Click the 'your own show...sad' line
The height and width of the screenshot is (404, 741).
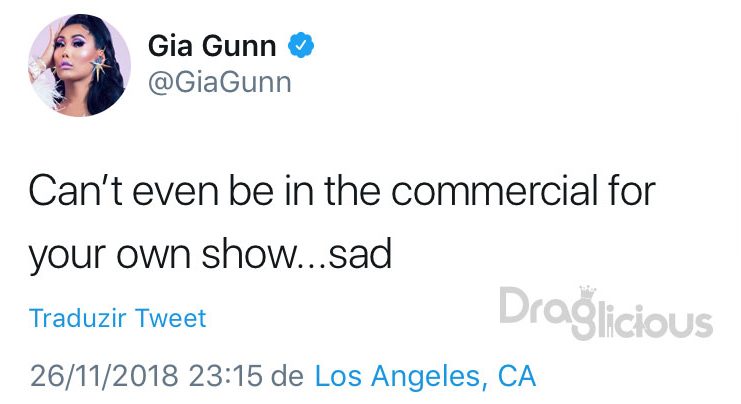point(210,255)
